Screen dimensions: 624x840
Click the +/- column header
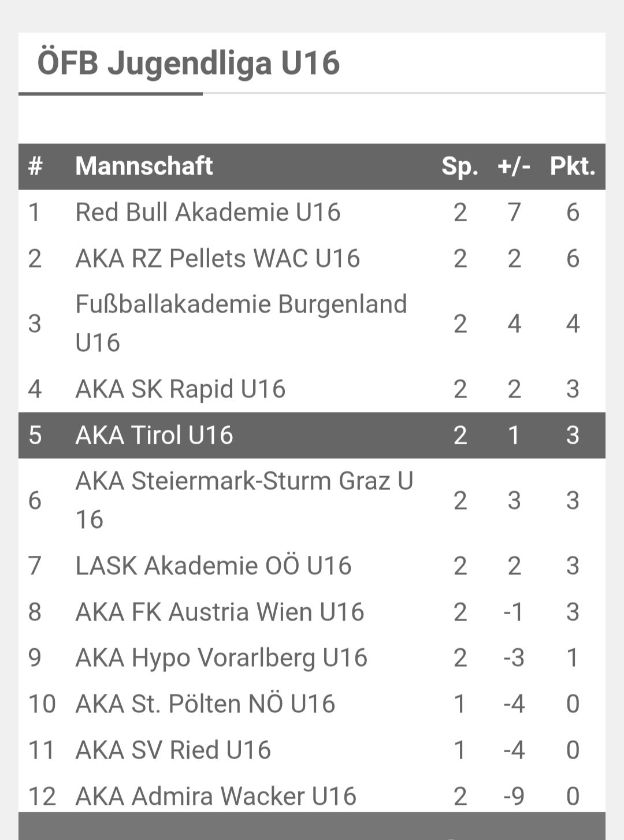click(514, 166)
